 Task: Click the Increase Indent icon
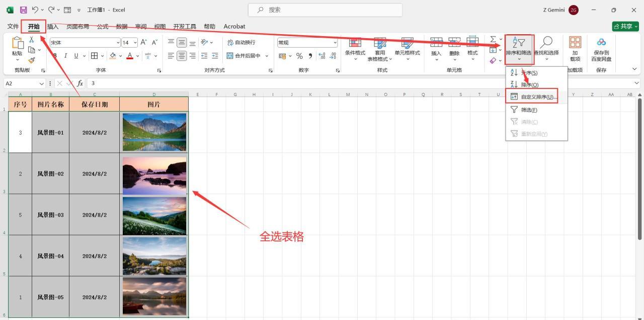[215, 56]
